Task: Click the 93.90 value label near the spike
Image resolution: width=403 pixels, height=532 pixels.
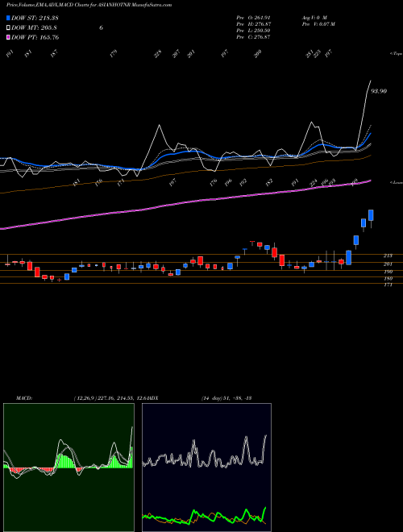Action: [379, 91]
